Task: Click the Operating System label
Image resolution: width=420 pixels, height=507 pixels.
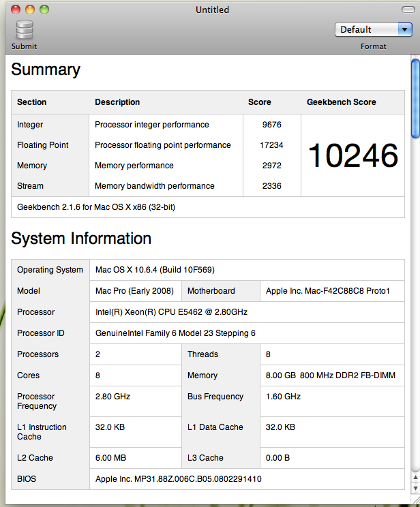Action: (50, 270)
